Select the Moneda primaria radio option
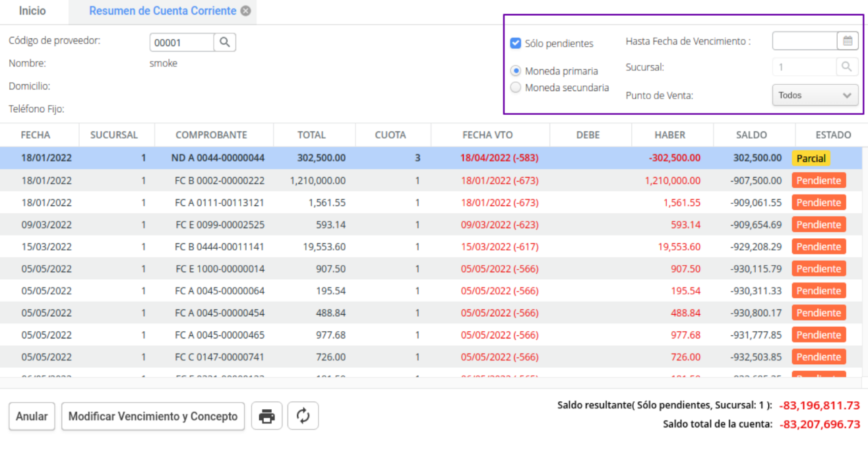868x454 pixels. [x=516, y=71]
